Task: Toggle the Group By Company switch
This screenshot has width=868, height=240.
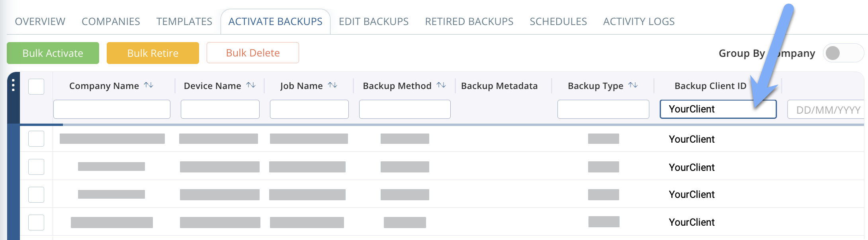Action: [843, 53]
